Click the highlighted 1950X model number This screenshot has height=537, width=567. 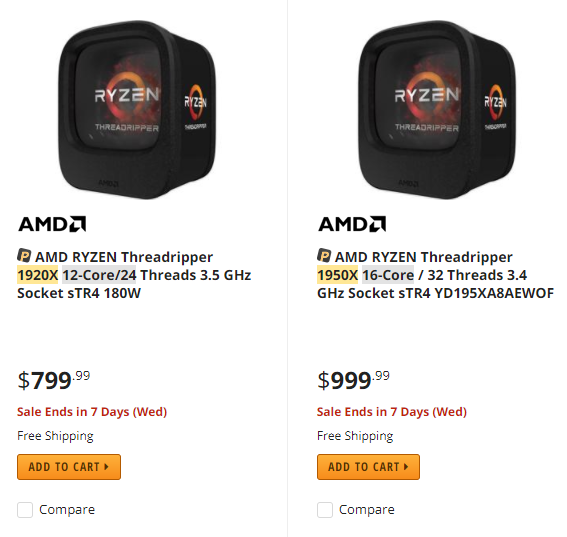[x=337, y=275]
